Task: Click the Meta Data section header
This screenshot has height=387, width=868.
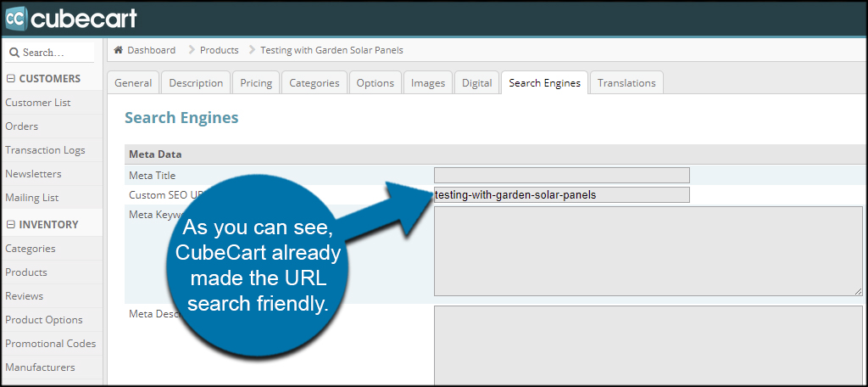Action: [x=495, y=154]
